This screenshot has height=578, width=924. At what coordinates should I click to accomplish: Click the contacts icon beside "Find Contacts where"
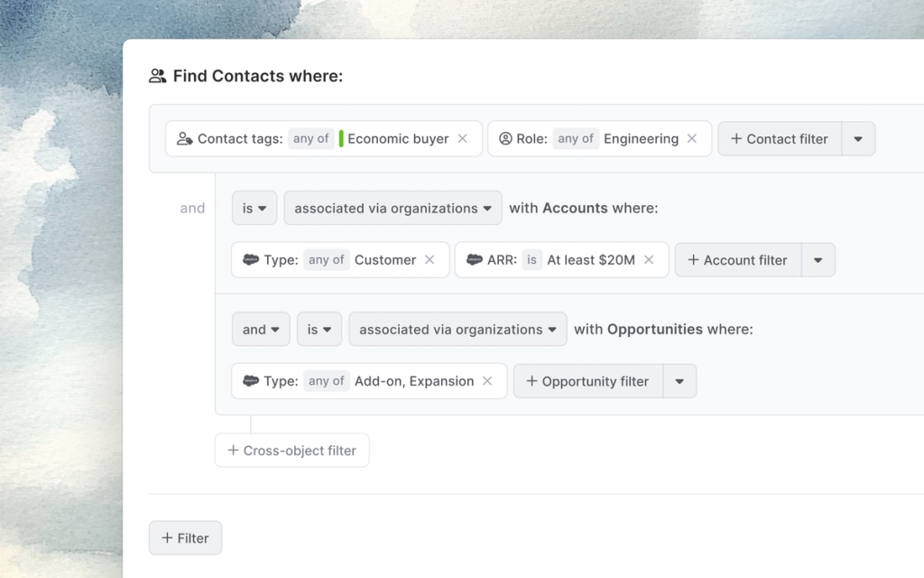click(155, 76)
